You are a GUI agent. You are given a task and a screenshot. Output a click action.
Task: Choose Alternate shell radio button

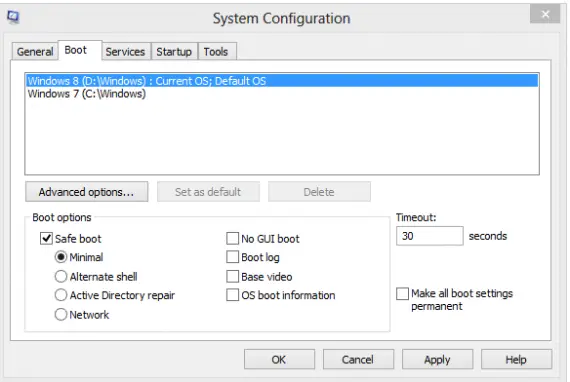point(61,277)
